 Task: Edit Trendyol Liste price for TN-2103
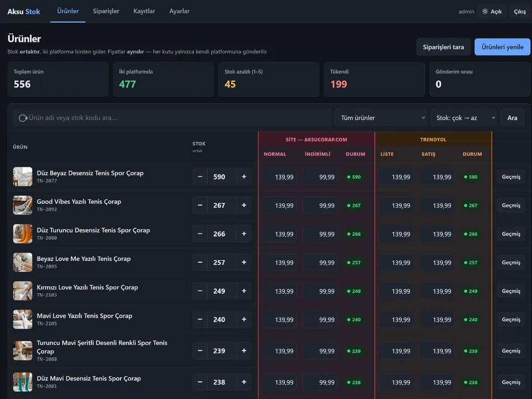396,291
